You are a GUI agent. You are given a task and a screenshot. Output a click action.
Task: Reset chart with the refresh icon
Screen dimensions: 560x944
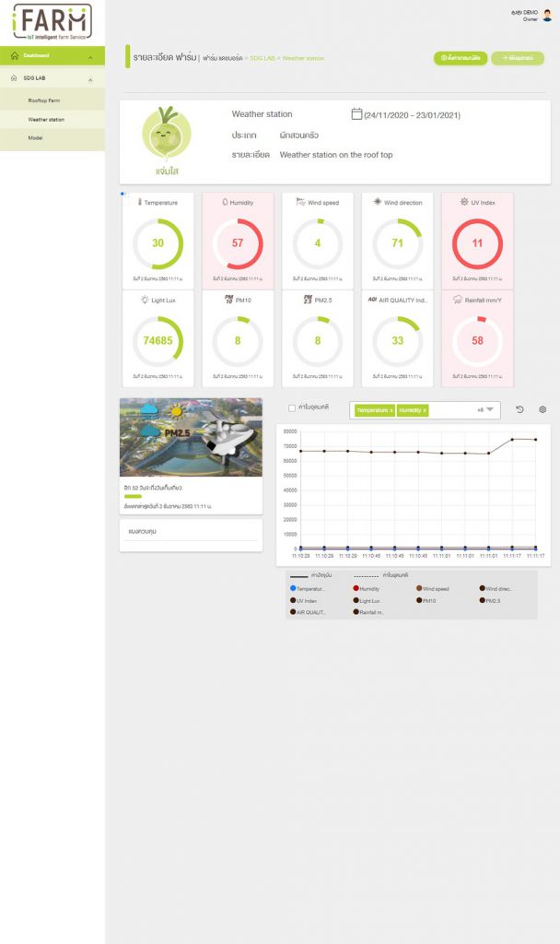[519, 410]
